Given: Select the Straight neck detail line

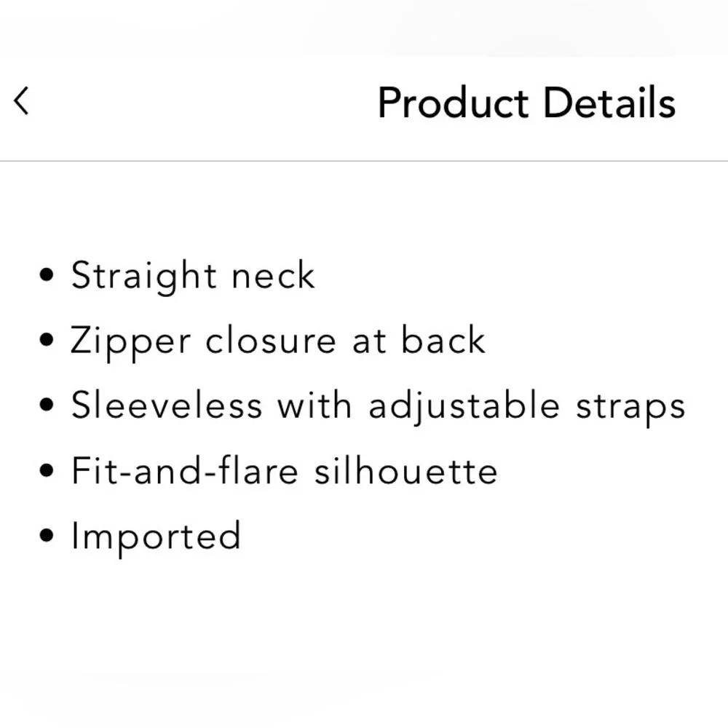Looking at the screenshot, I should (193, 276).
